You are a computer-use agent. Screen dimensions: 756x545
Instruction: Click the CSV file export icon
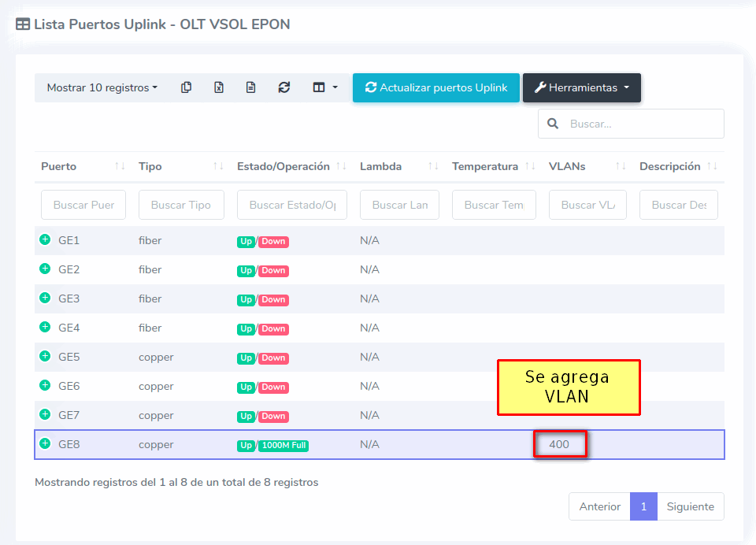pyautogui.click(x=250, y=87)
